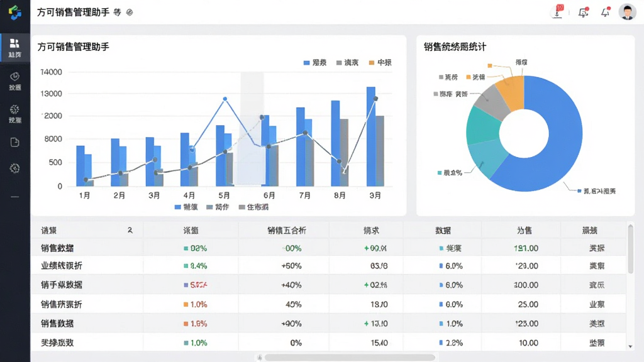Click the handle left of the horizontal scrollbar
This screenshot has width=644, height=362.
tap(260, 358)
